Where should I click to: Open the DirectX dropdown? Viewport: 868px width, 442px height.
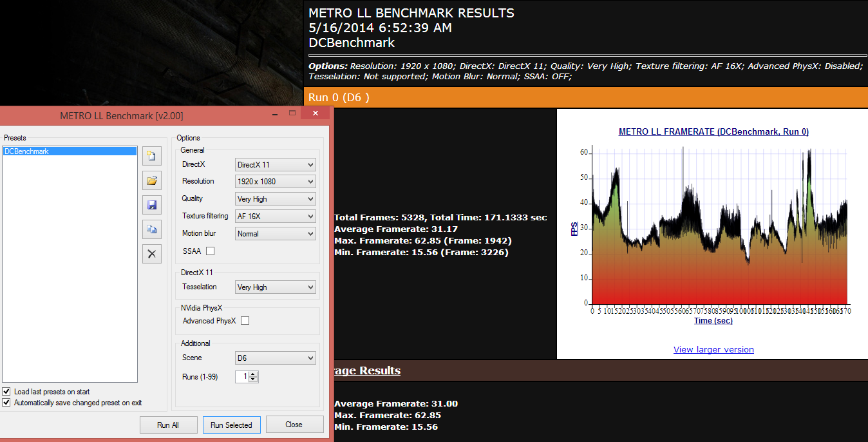(276, 165)
